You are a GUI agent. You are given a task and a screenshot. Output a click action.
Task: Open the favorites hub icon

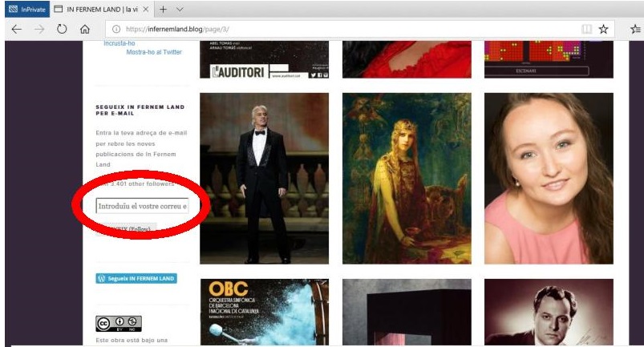[x=635, y=29]
